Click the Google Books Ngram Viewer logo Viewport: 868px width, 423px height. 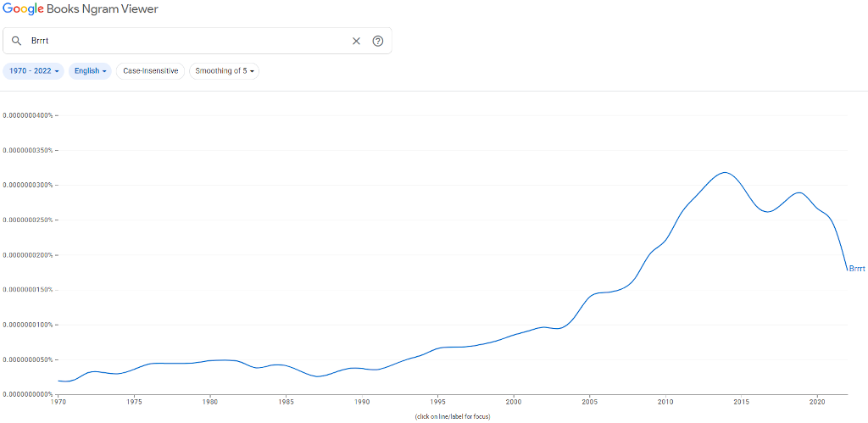tap(80, 9)
